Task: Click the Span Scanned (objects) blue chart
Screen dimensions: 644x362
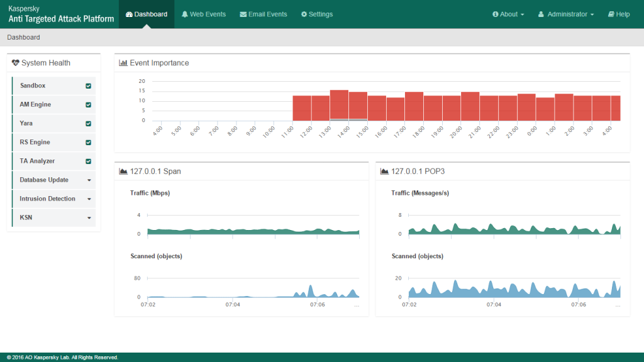Action: point(253,292)
